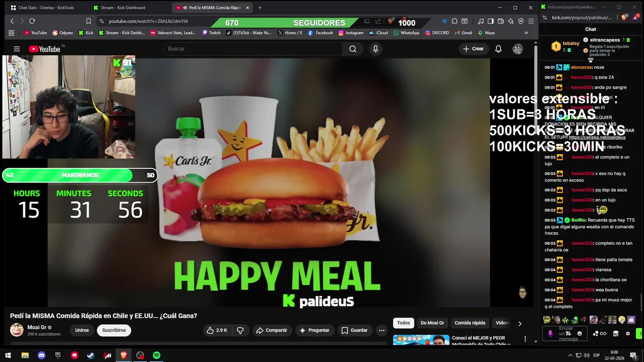Open a new browser tab
The width and height of the screenshot is (644, 362).
[260, 8]
